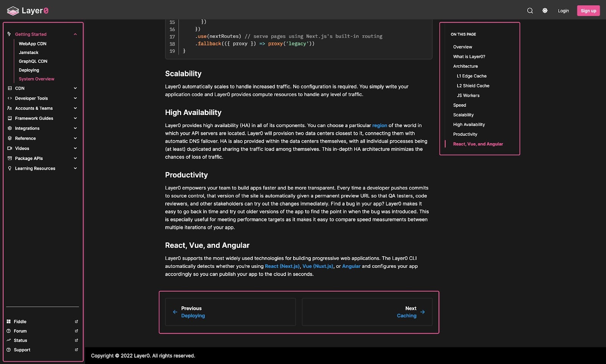Expand the Package APIs chevron

75,158
